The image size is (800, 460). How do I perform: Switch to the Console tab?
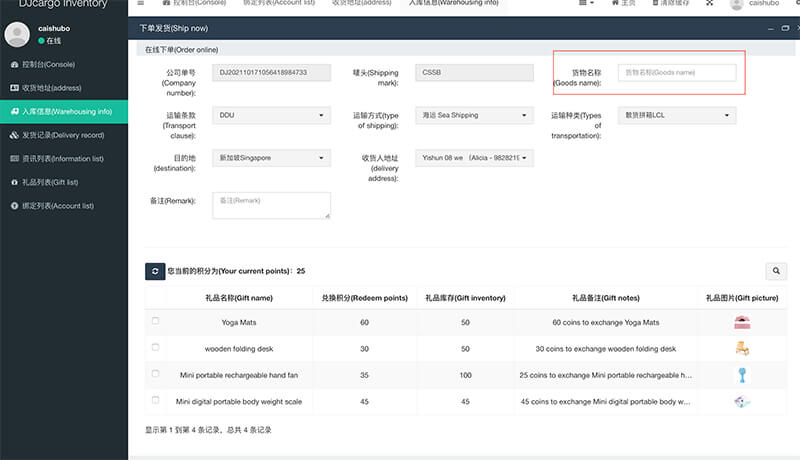(194, 3)
